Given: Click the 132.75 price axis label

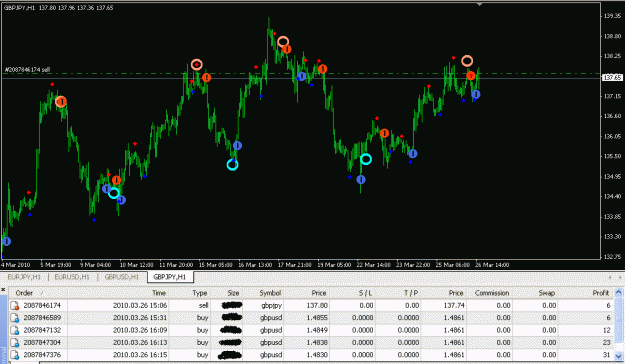Looking at the screenshot, I should 612,257.
